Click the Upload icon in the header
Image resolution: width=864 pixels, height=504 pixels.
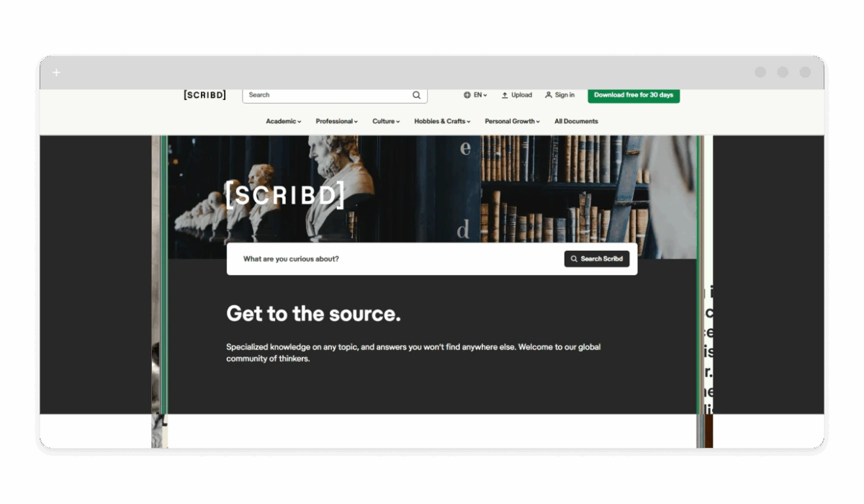click(x=505, y=95)
